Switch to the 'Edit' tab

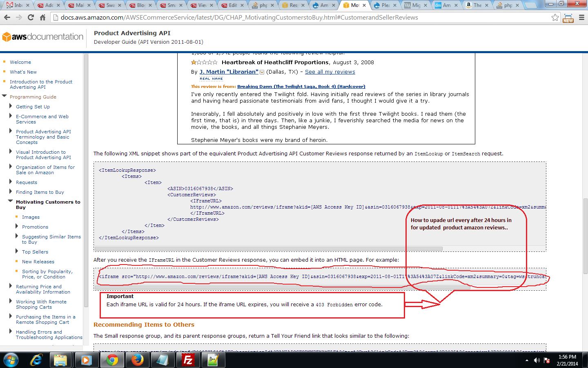[x=232, y=5]
